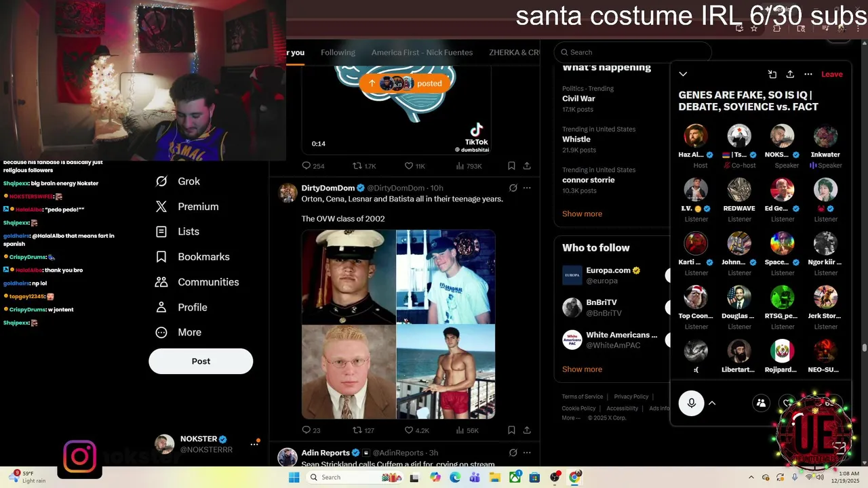The width and height of the screenshot is (868, 488).
Task: Open the More sidebar menu
Action: click(178, 332)
